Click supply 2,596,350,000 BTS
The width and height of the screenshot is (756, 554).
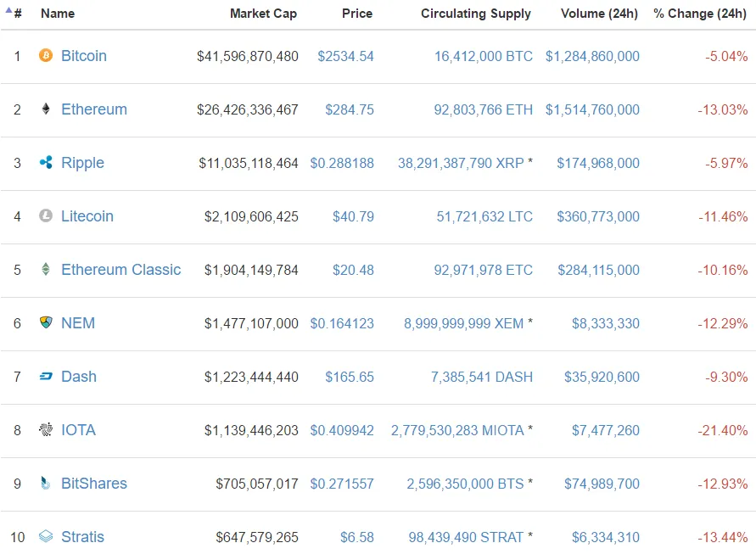pyautogui.click(x=465, y=484)
